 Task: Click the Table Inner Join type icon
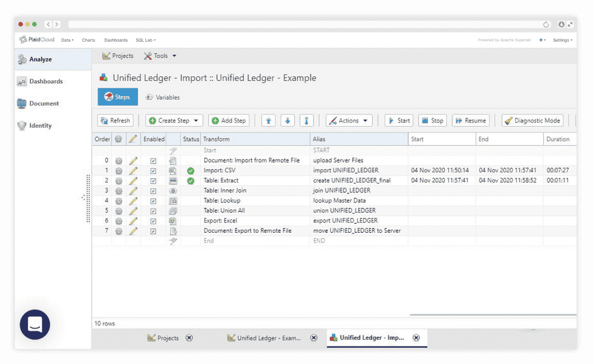173,191
